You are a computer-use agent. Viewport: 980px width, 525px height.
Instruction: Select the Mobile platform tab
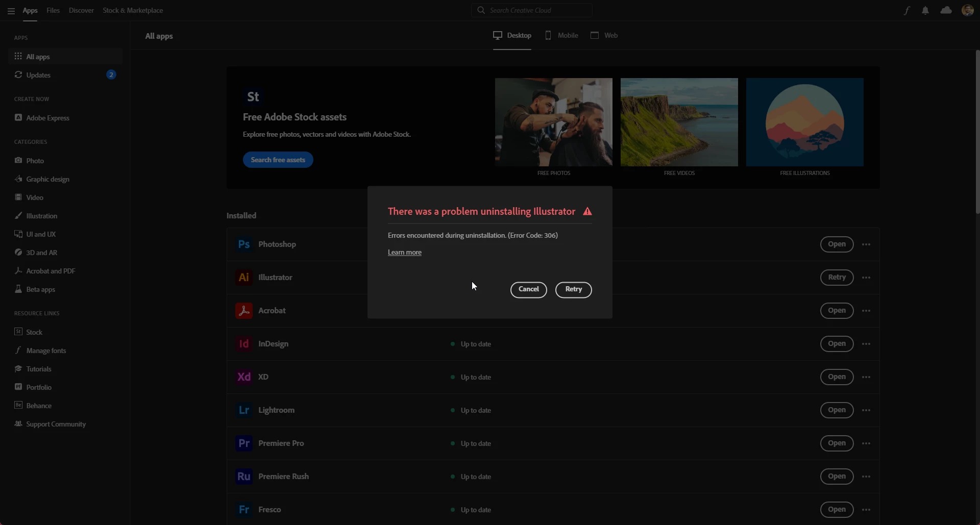561,35
